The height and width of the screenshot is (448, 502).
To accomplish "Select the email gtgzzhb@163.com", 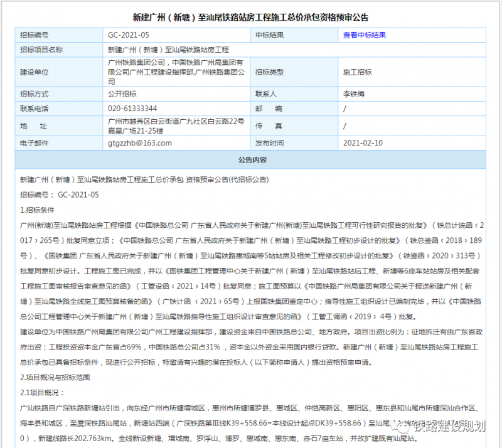I will (140, 143).
